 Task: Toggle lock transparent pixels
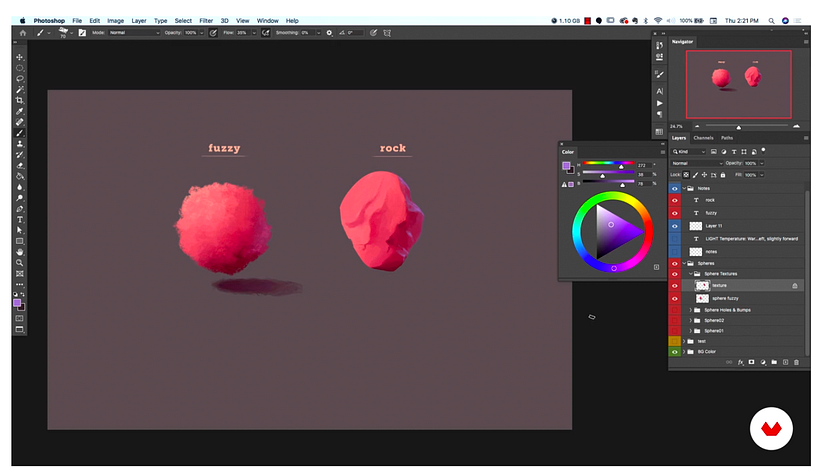point(686,175)
